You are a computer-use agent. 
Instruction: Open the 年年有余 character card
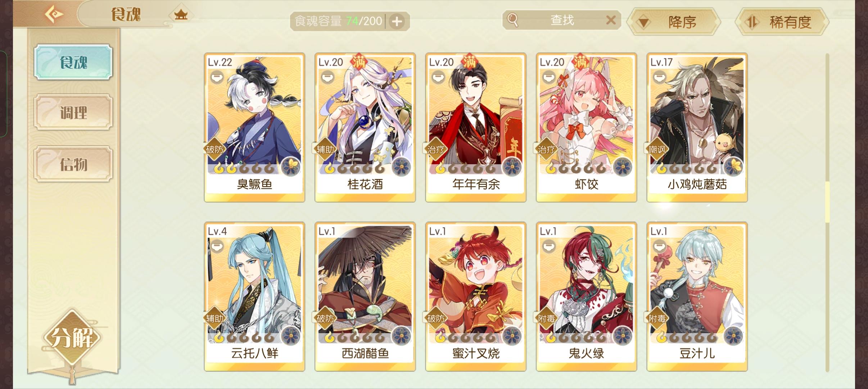click(476, 128)
